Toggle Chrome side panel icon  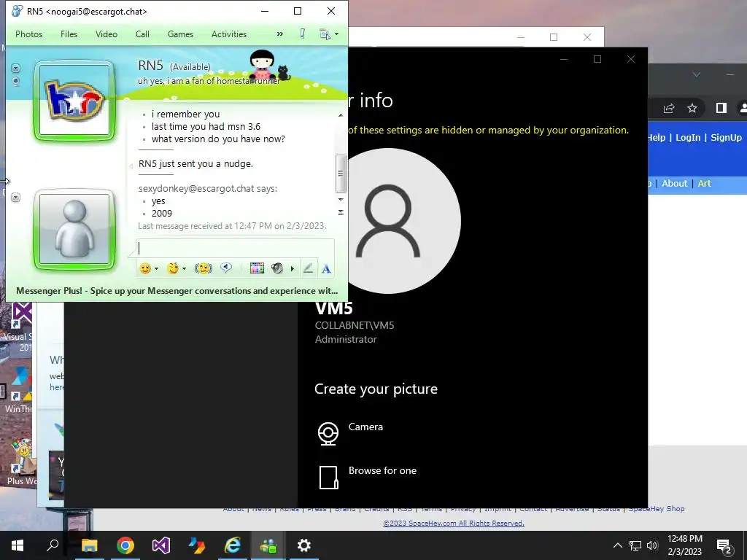(721, 108)
